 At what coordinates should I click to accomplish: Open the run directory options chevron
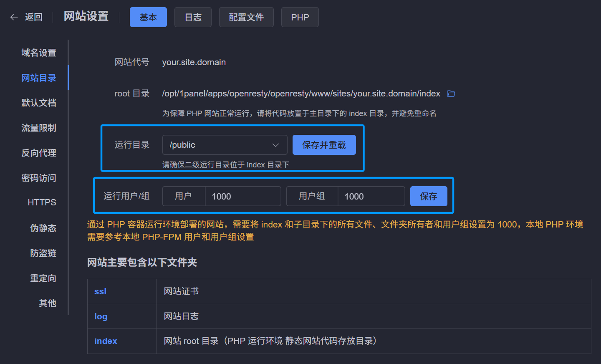tap(275, 144)
